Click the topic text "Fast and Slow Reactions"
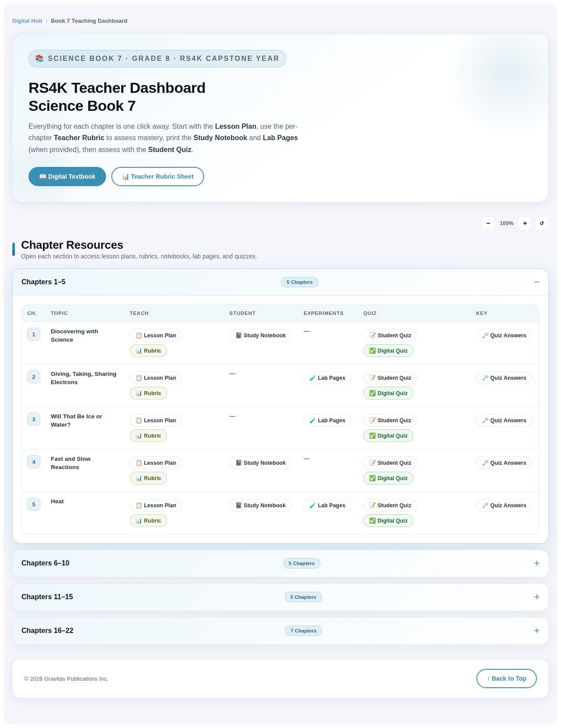 [x=71, y=463]
